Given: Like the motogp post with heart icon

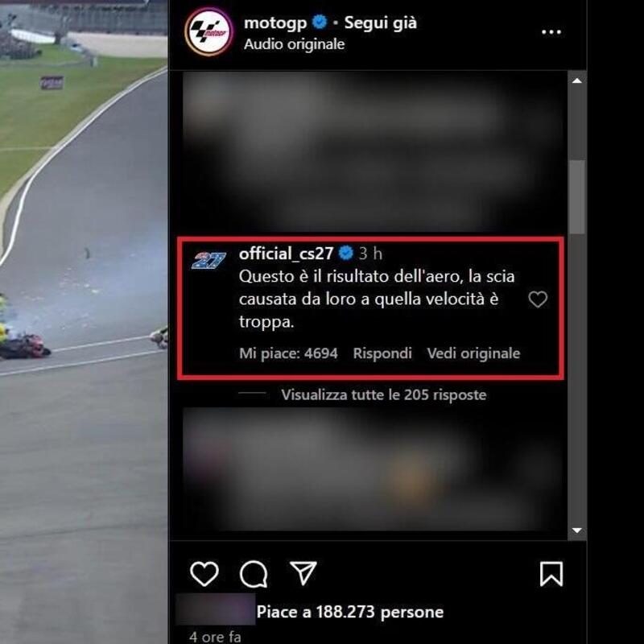Looking at the screenshot, I should click(x=204, y=573).
